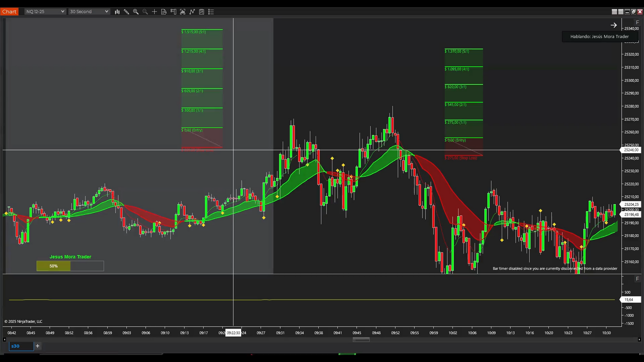Click the right arrow near Hablando label
The height and width of the screenshot is (362, 644).
[x=614, y=25]
